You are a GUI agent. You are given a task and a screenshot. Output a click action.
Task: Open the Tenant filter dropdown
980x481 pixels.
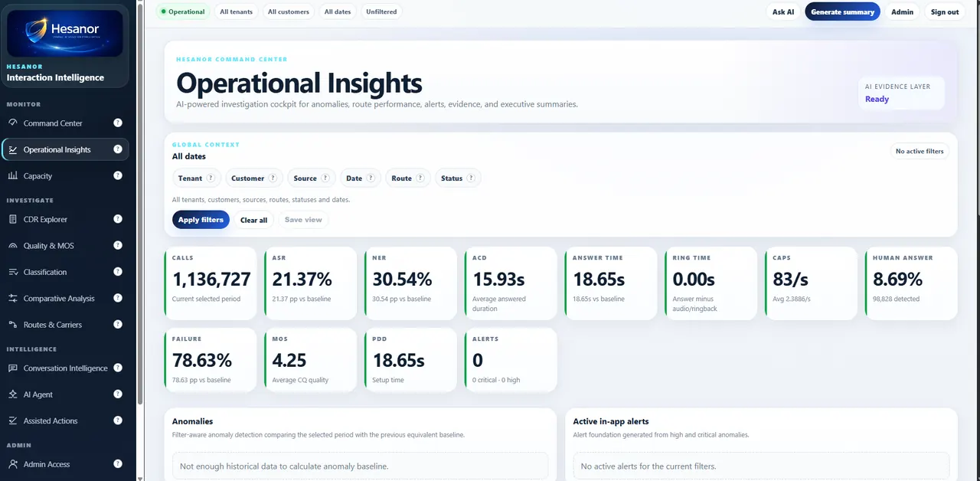(x=197, y=178)
